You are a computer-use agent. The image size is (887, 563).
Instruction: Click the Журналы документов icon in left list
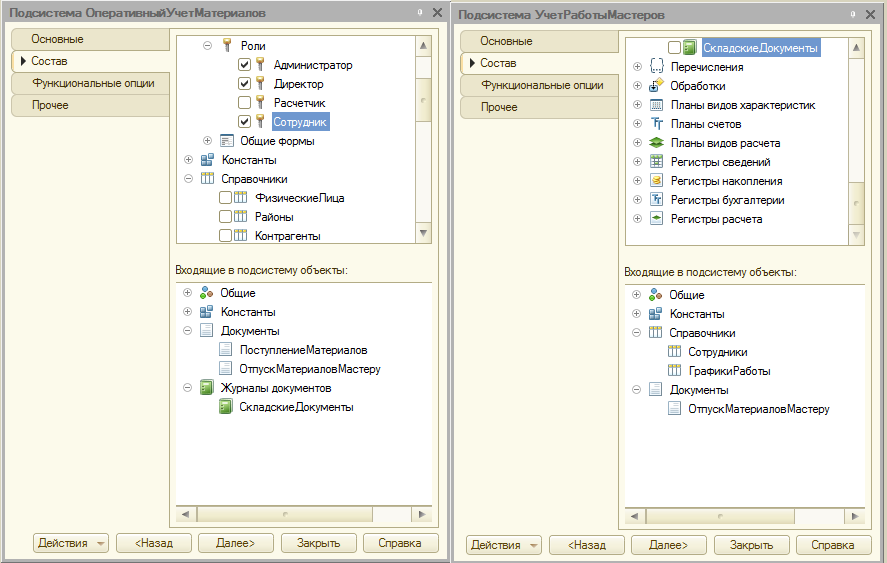pos(206,388)
